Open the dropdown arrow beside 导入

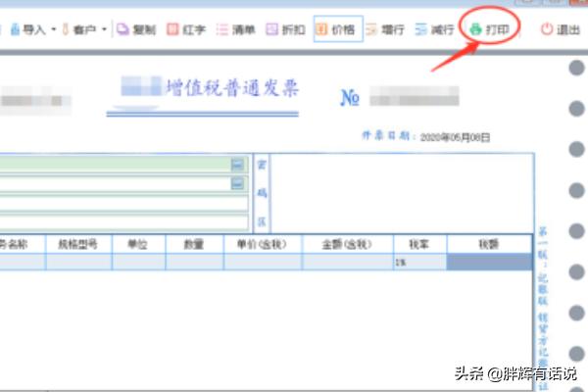[54, 29]
